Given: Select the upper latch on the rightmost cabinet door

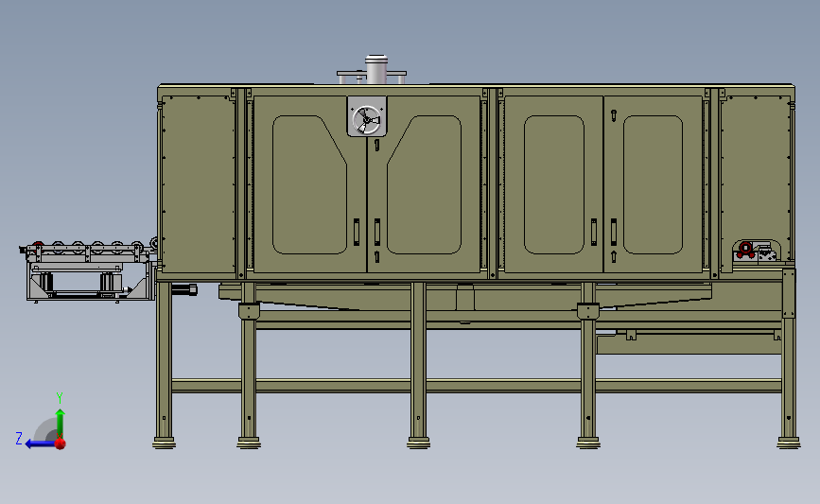Looking at the screenshot, I should 614,115.
